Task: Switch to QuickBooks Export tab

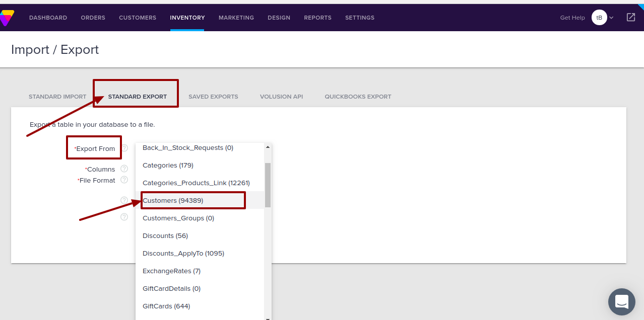Action: coord(358,97)
